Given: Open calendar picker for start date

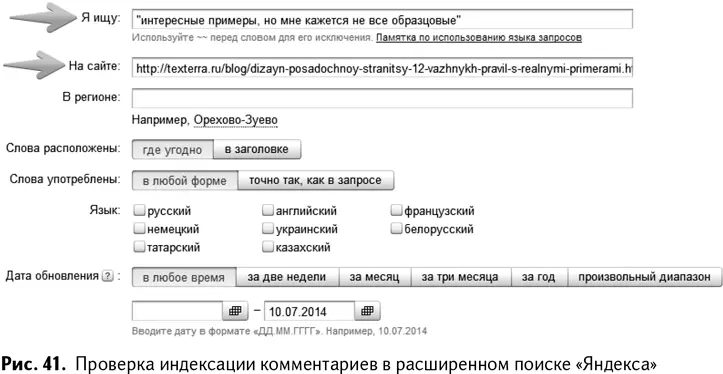Looking at the screenshot, I should (x=235, y=311).
